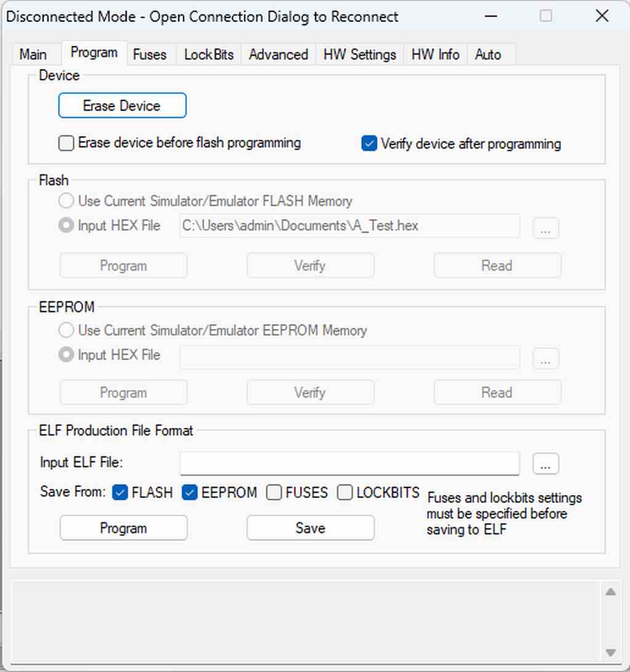Viewport: 630px width, 672px height.
Task: Browse for Flash HEX file
Action: [546, 227]
